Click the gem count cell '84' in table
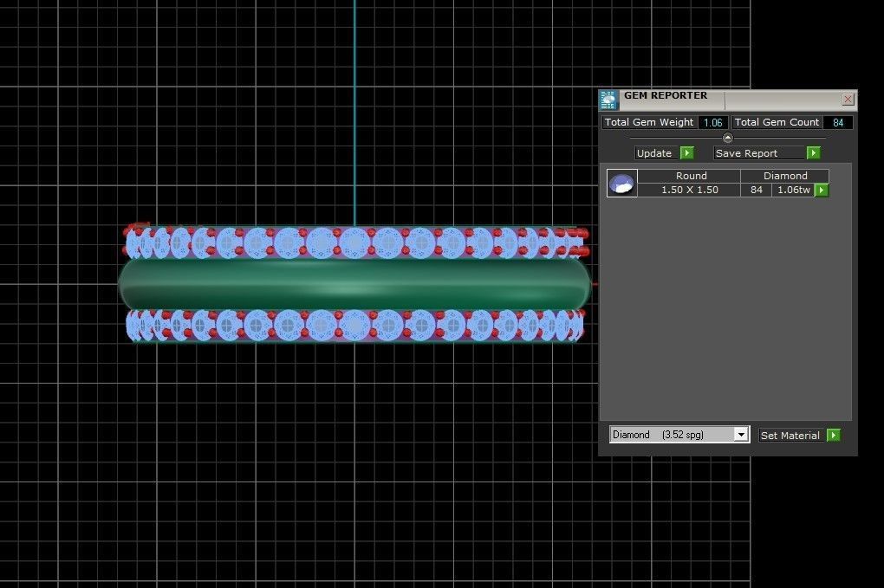884x588 pixels. (x=756, y=190)
